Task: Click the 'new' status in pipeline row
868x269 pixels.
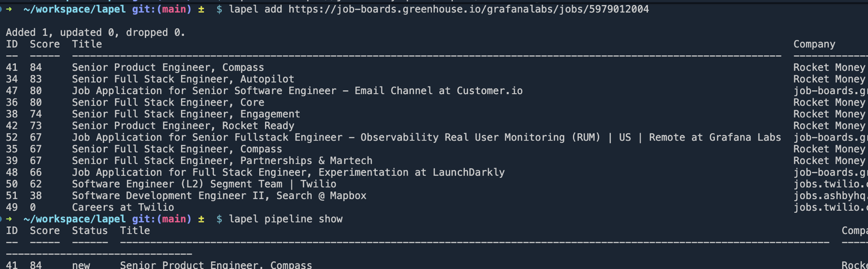Action: [x=81, y=265]
